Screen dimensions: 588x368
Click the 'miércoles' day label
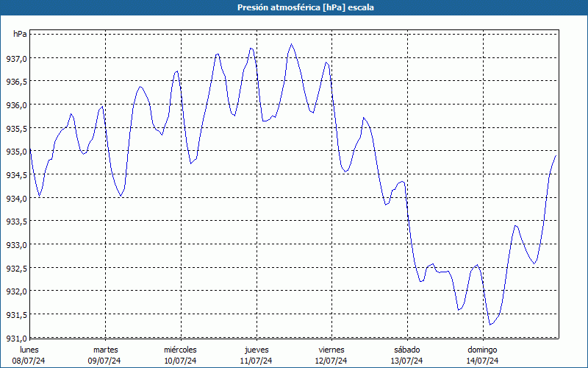point(180,350)
